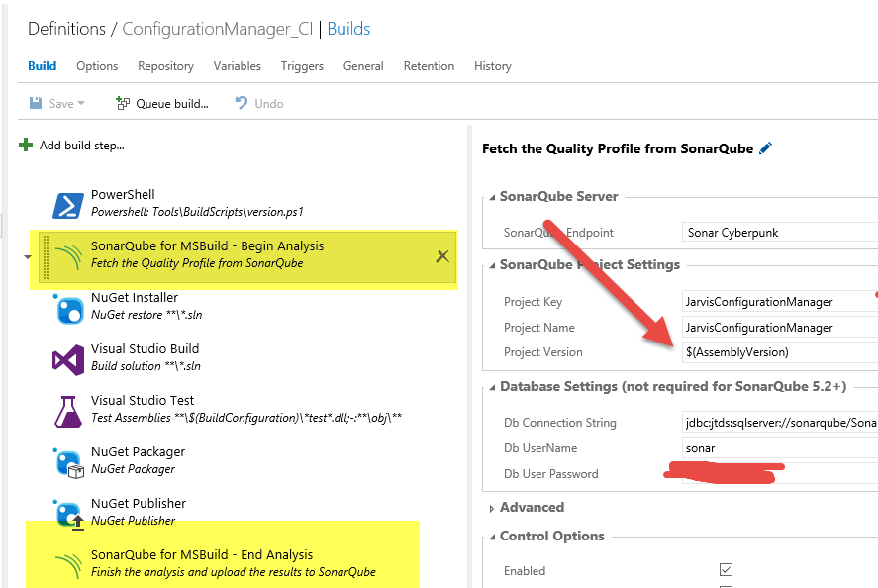Remove the SonarQube Begin Analysis step

click(442, 256)
